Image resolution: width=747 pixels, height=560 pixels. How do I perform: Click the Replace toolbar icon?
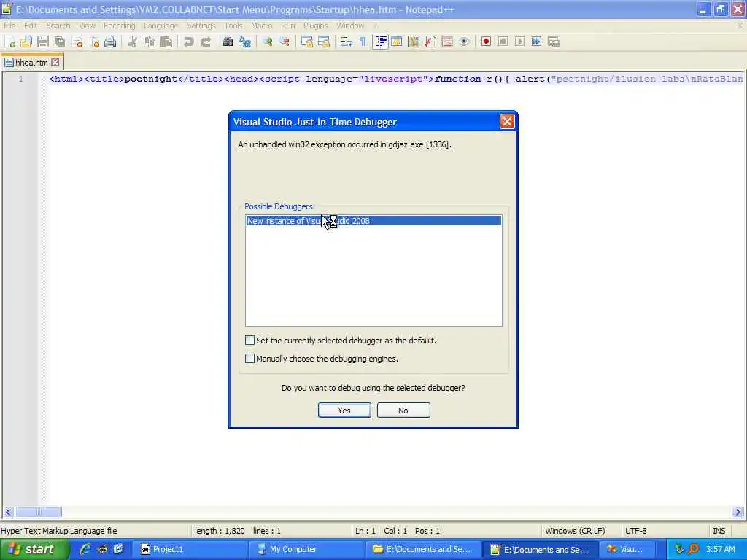245,42
